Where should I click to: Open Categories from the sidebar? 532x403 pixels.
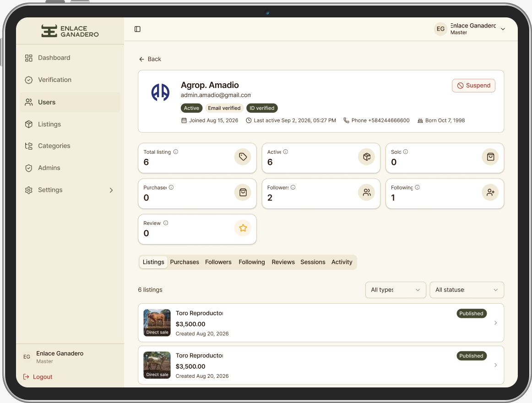point(70,146)
